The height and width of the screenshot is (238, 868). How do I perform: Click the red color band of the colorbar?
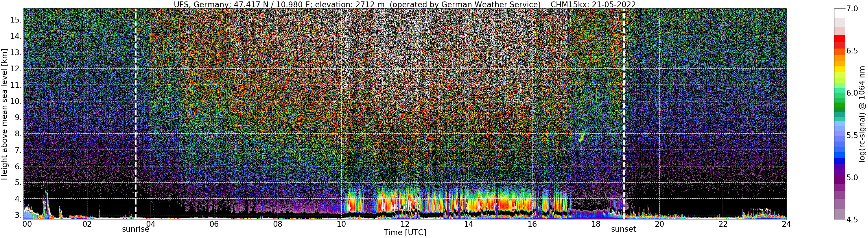click(x=839, y=39)
